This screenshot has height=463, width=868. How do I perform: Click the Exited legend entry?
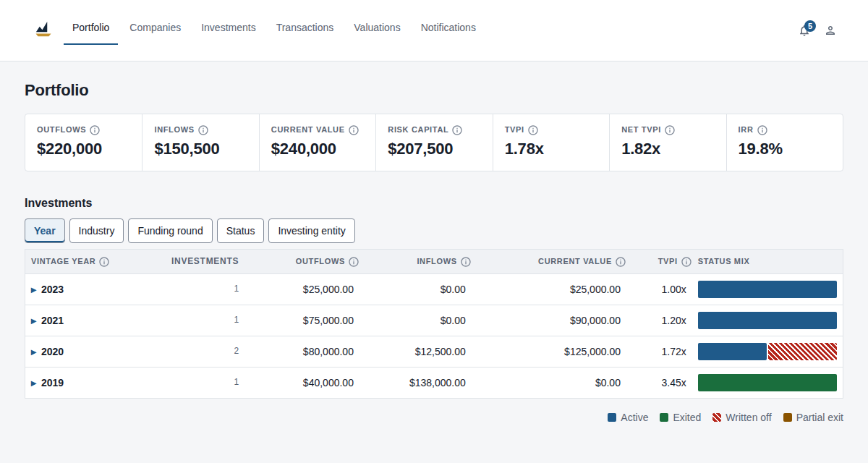click(x=680, y=417)
